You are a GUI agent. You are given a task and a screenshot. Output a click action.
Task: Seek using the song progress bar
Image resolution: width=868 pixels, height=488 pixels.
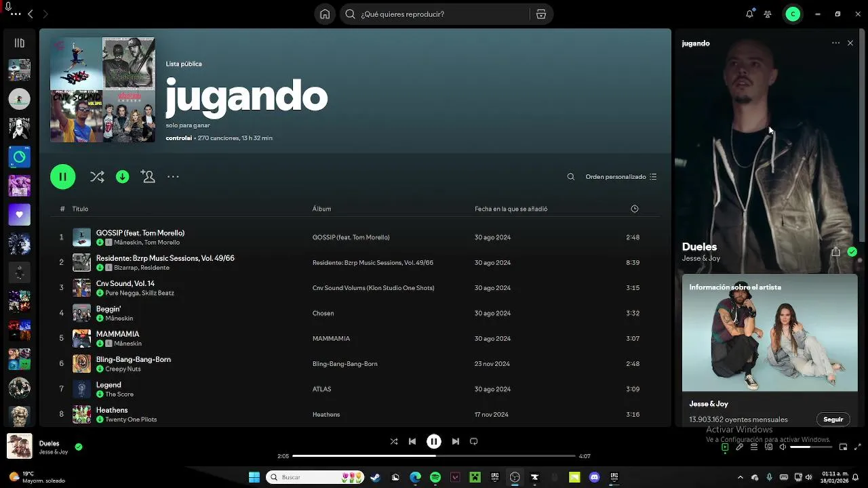coord(434,456)
